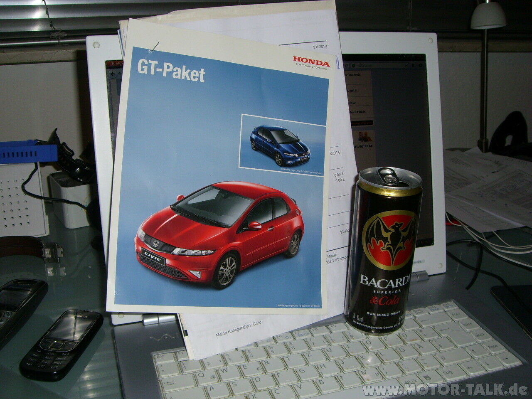Click the Firefox back navigation arrow

[x=111, y=73]
